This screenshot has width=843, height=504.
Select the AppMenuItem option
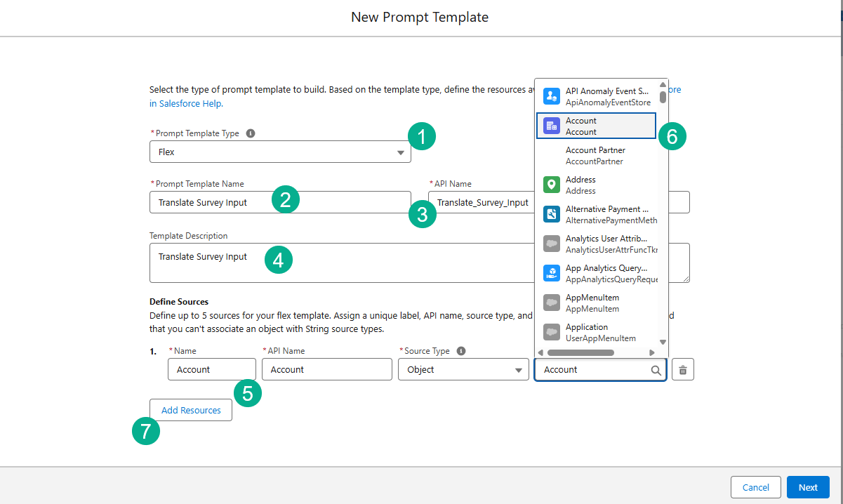click(x=597, y=303)
